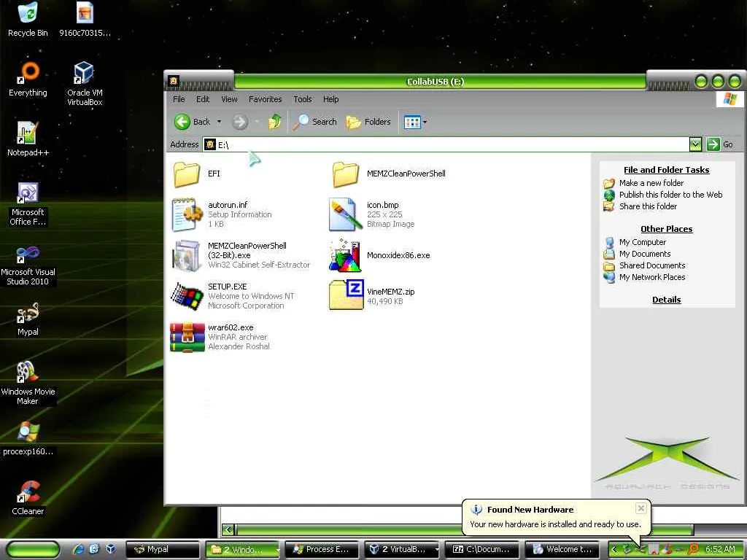Collapse the Other Places header
Image resolution: width=747 pixels, height=560 pixels.
pyautogui.click(x=667, y=229)
